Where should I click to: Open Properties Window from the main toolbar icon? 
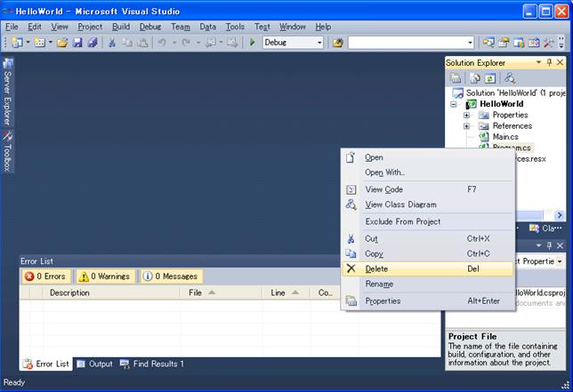[504, 43]
